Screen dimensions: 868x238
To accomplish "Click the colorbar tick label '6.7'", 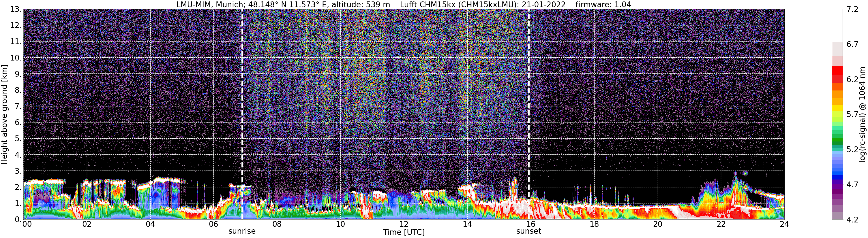I will (852, 44).
